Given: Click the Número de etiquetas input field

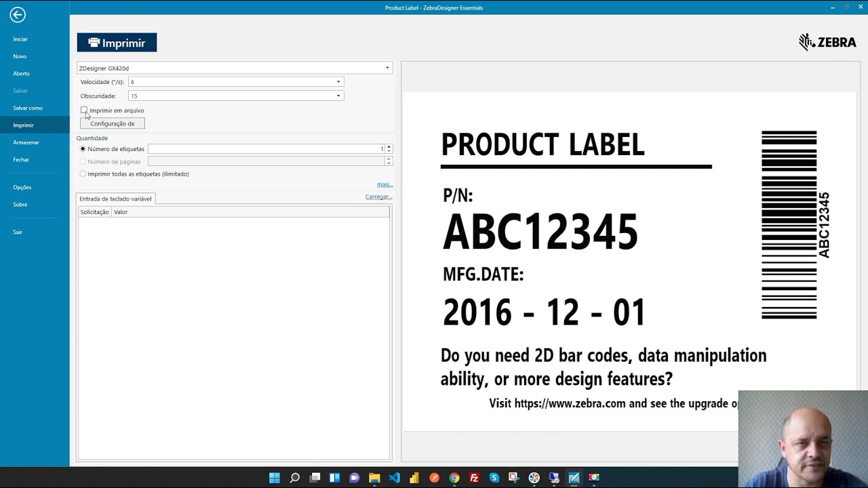Looking at the screenshot, I should (x=267, y=148).
